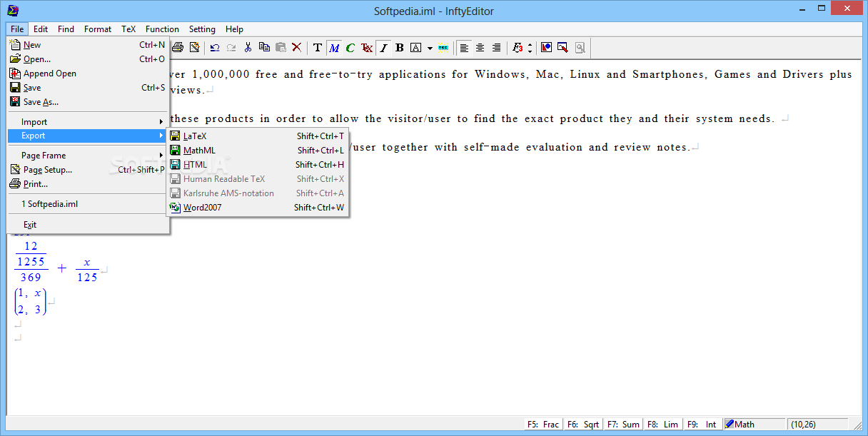Open recent file 1 Softpedia.iml
This screenshot has height=436, width=868.
(x=88, y=204)
